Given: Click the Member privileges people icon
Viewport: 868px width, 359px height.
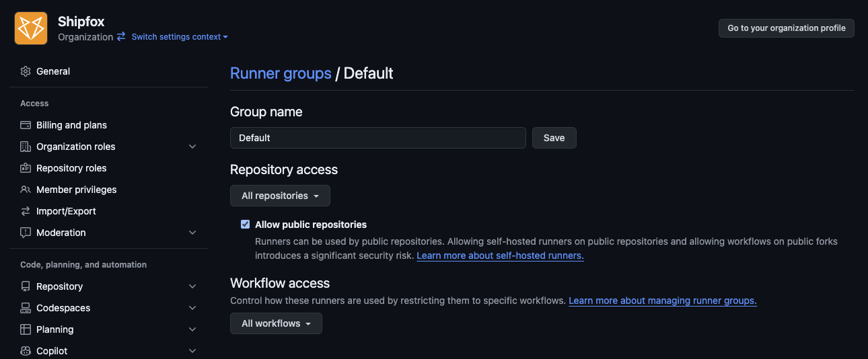Looking at the screenshot, I should [x=26, y=190].
